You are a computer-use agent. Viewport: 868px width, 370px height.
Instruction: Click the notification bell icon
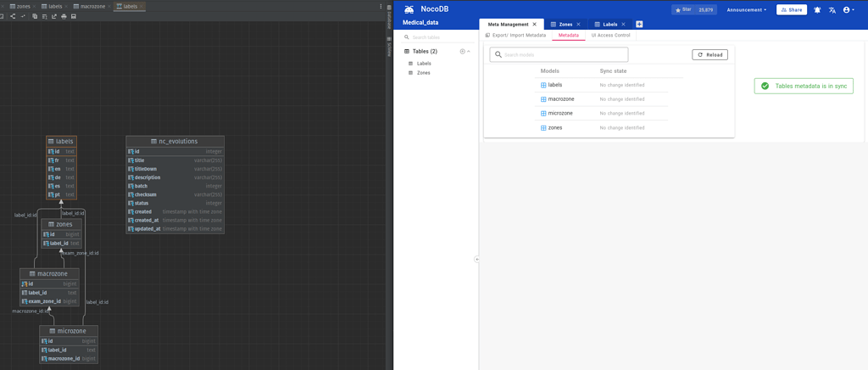point(817,10)
